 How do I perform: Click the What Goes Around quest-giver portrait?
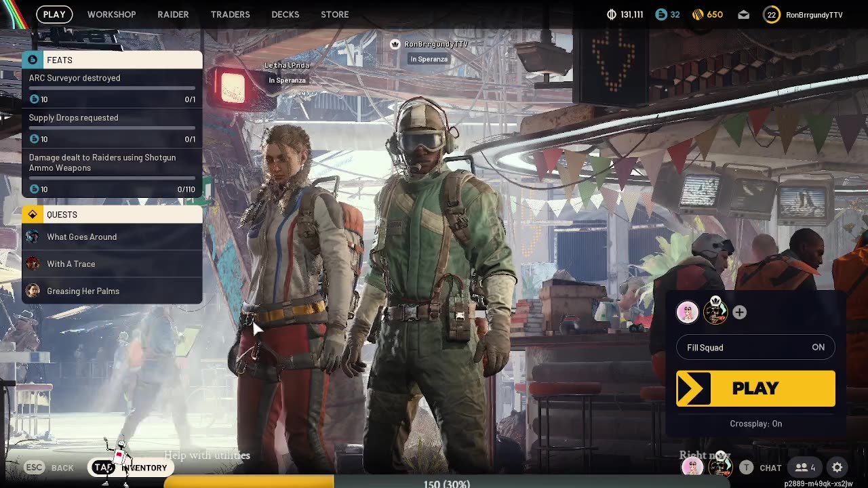33,237
